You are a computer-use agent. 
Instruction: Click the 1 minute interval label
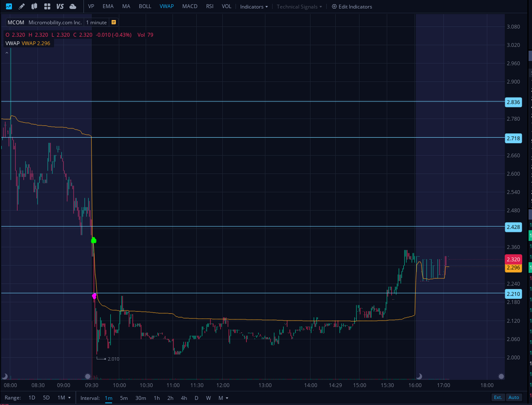[96, 22]
